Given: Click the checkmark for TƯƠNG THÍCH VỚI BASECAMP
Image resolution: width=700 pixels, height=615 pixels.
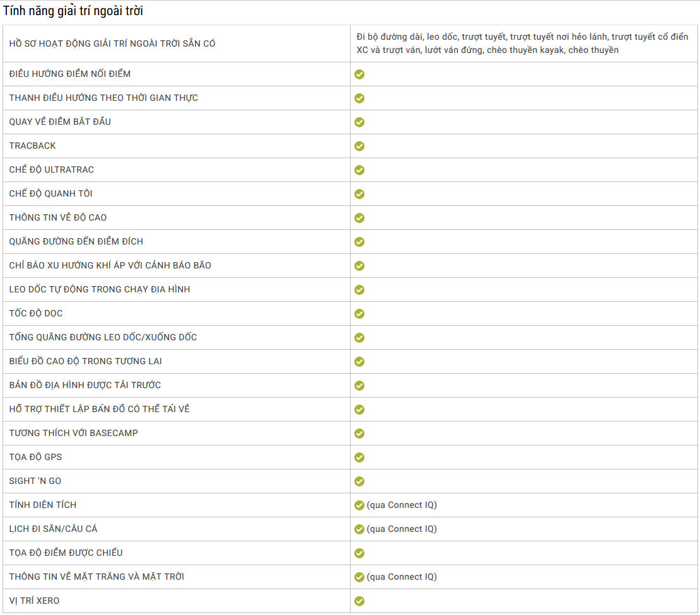Looking at the screenshot, I should [359, 434].
